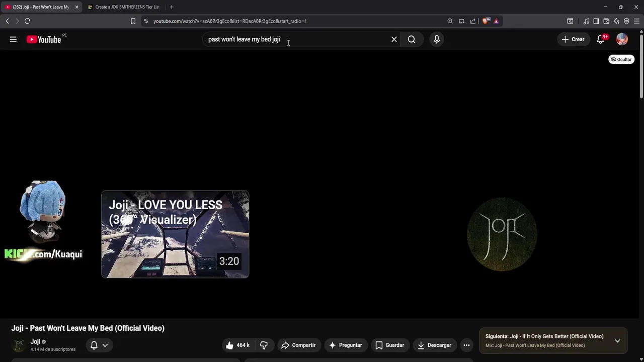The width and height of the screenshot is (644, 362).
Task: Open the YouTube guide hamburger menu
Action: pyautogui.click(x=13, y=39)
